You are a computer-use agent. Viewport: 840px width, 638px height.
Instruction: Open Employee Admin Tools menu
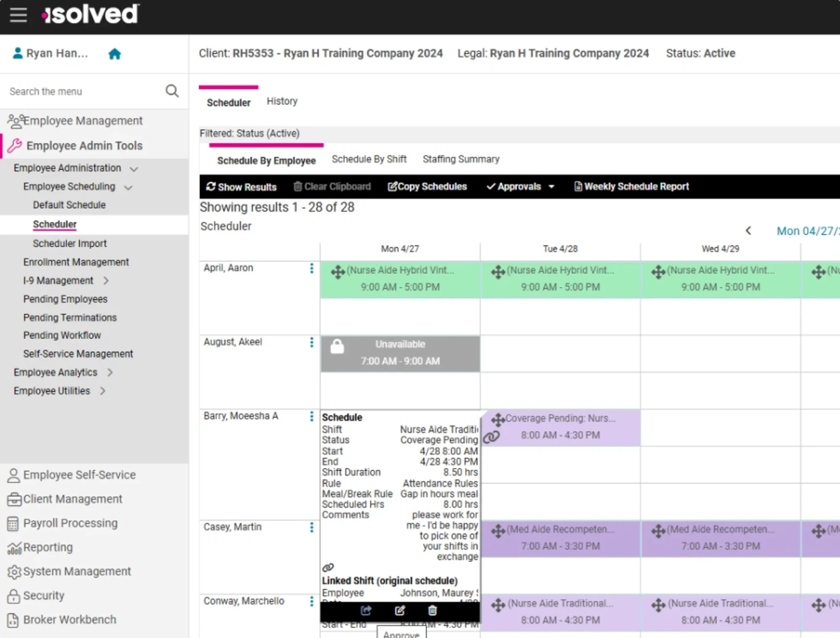[x=75, y=146]
